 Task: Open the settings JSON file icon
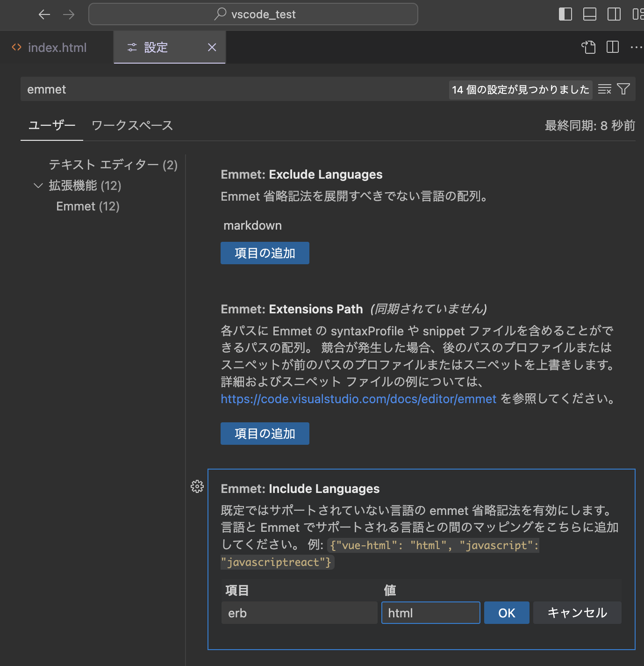pyautogui.click(x=588, y=47)
